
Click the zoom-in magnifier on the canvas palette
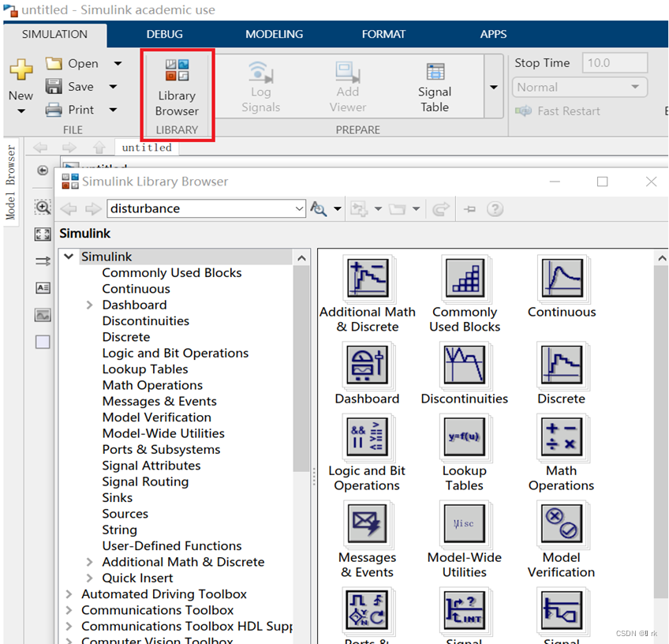pyautogui.click(x=43, y=208)
